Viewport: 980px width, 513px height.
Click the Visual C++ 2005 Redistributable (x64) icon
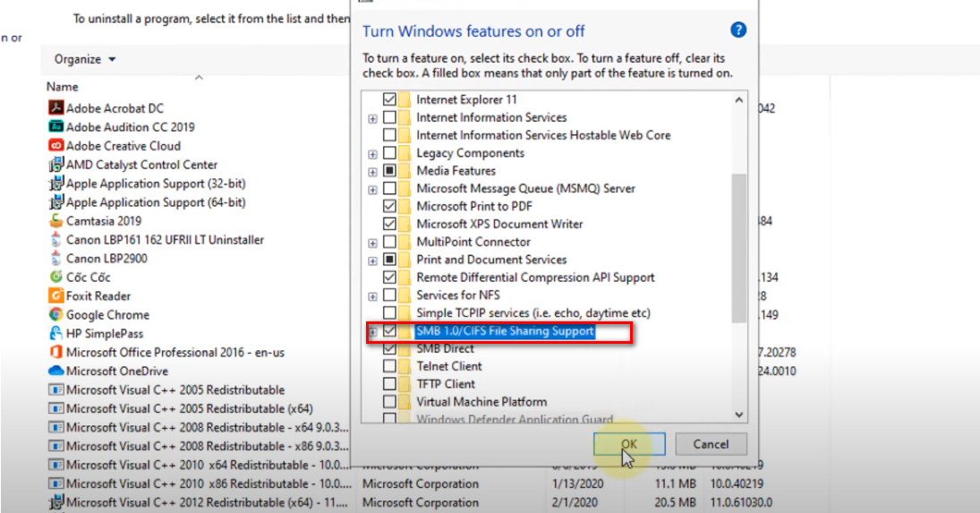point(56,408)
